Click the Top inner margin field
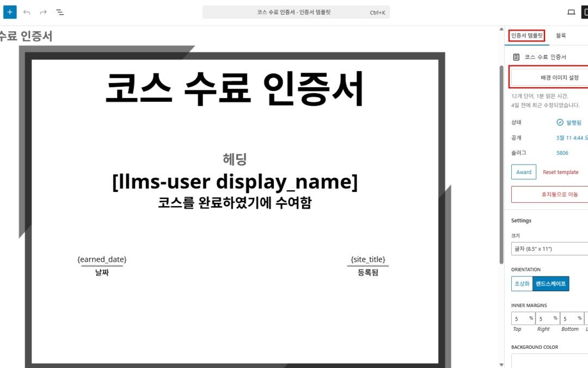This screenshot has height=368, width=588. click(523, 318)
